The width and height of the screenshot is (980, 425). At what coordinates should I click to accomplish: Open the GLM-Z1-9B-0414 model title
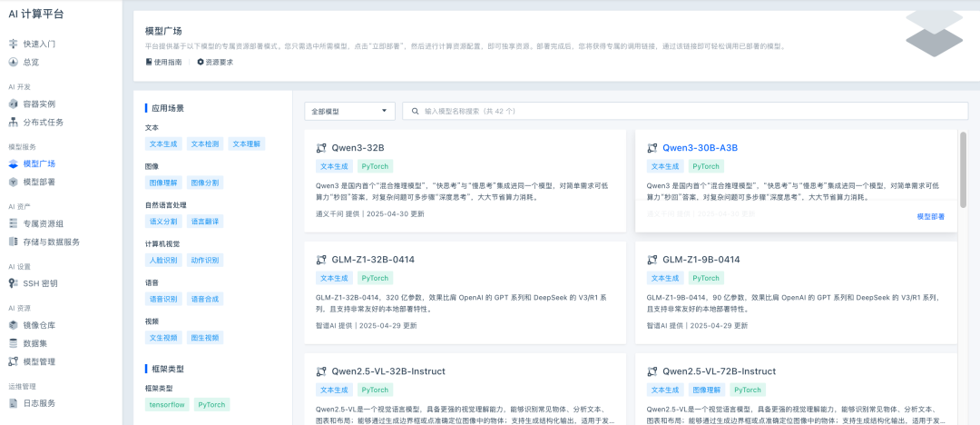point(701,260)
